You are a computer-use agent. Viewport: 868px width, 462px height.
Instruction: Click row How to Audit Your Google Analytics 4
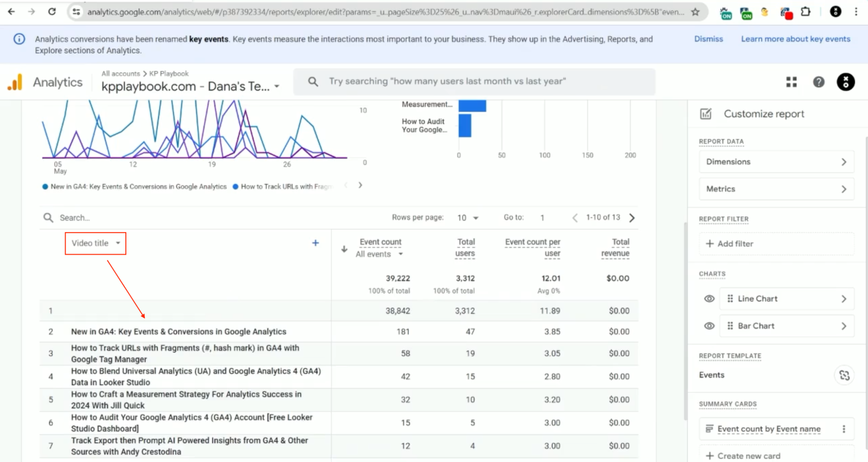coord(339,423)
